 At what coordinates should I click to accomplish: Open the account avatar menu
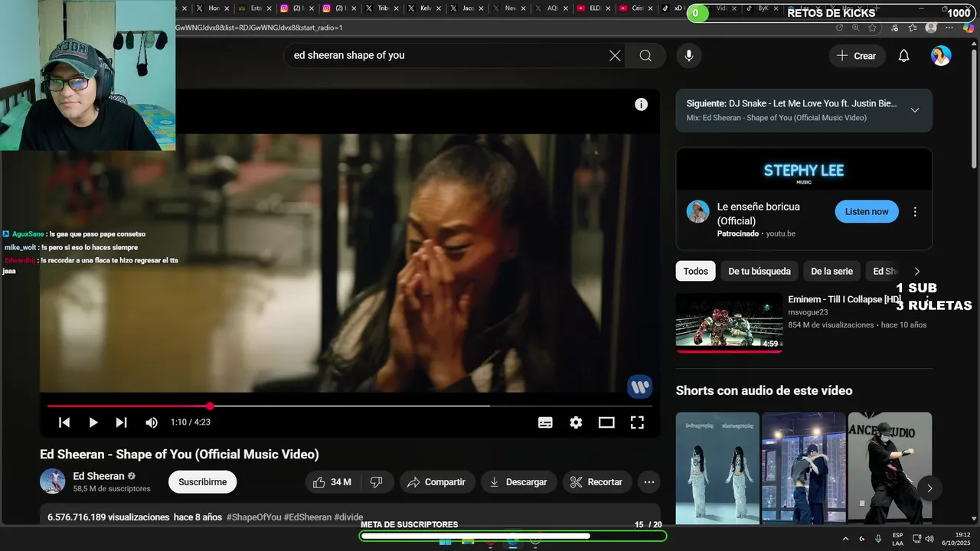[x=941, y=56]
